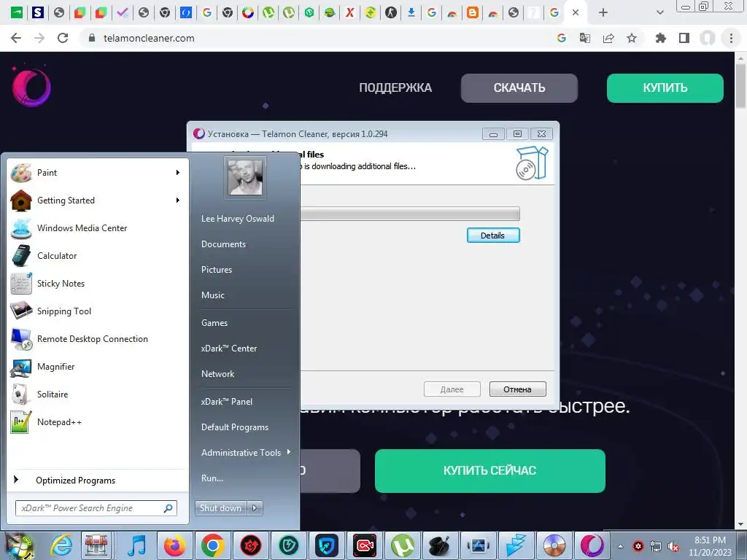Open Chrome three-dot menu

pos(731,38)
